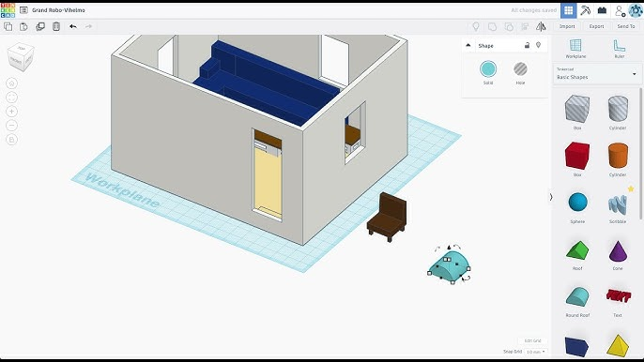Click the Copy tool icon

pos(8,26)
